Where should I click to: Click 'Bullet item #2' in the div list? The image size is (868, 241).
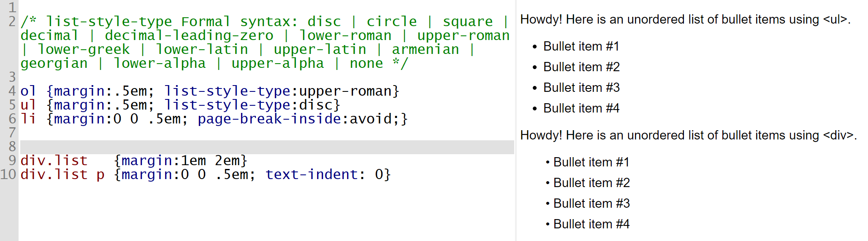pyautogui.click(x=591, y=183)
